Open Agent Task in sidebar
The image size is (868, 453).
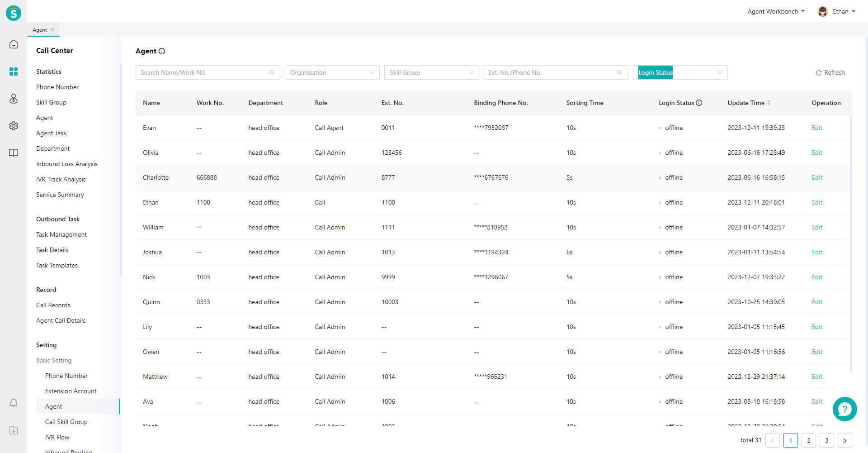(51, 133)
